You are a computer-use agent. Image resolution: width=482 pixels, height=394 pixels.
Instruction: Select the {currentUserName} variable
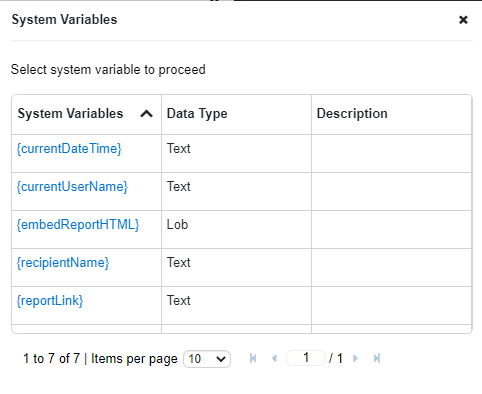coord(72,187)
